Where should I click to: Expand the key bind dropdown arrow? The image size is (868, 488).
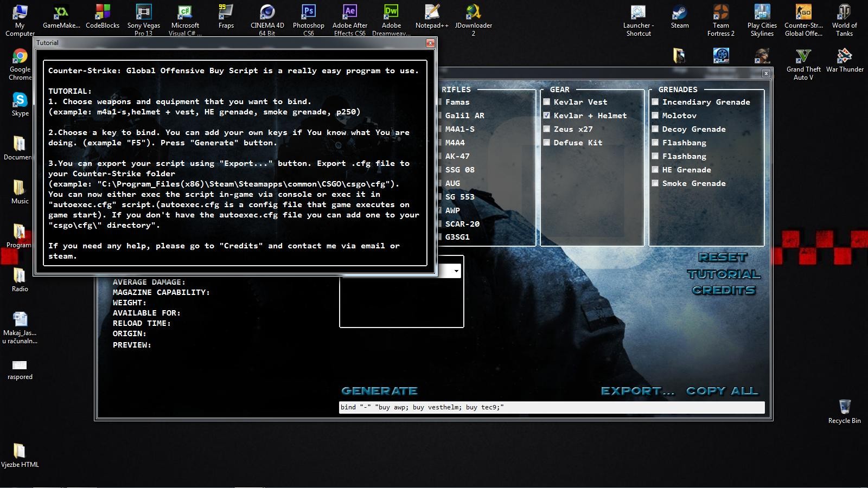pos(456,271)
